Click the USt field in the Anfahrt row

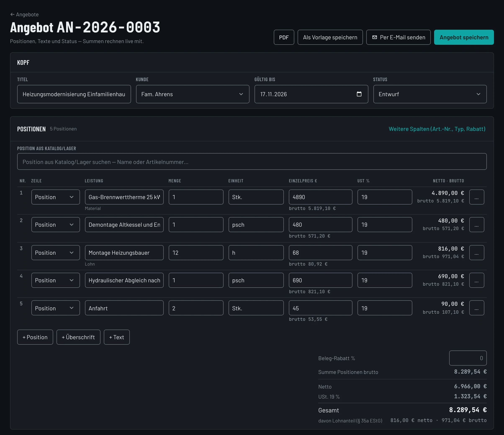tap(384, 308)
